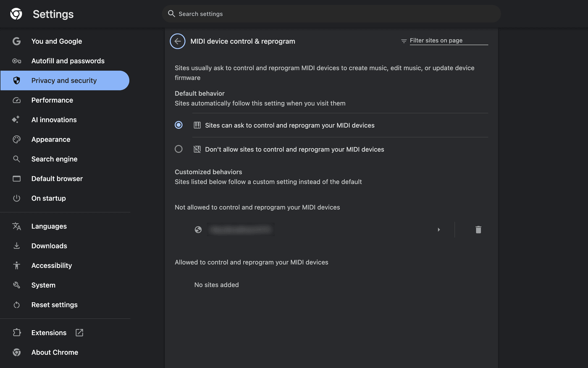Select 'Don't allow sites' MIDI radio button
Image resolution: width=588 pixels, height=368 pixels.
178,149
